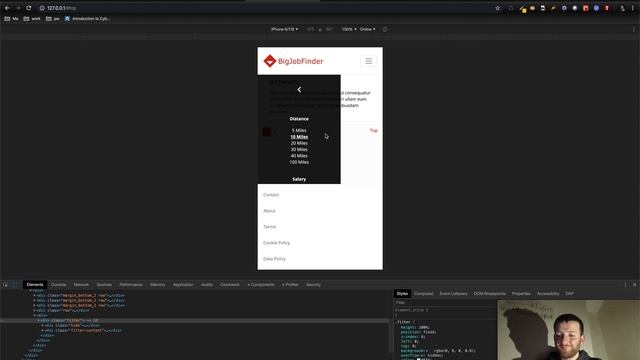Switch to the Security tab
Screen dimensions: 640x360
tap(313, 284)
